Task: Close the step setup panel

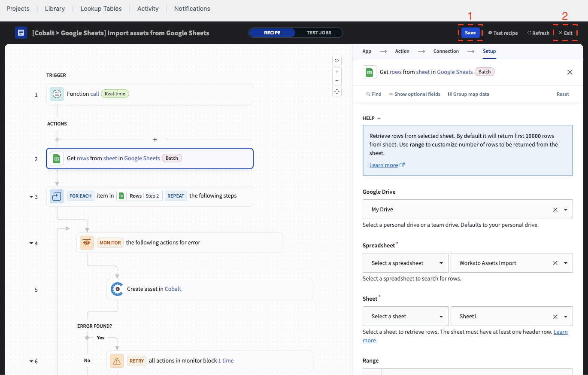Action: [x=570, y=72]
